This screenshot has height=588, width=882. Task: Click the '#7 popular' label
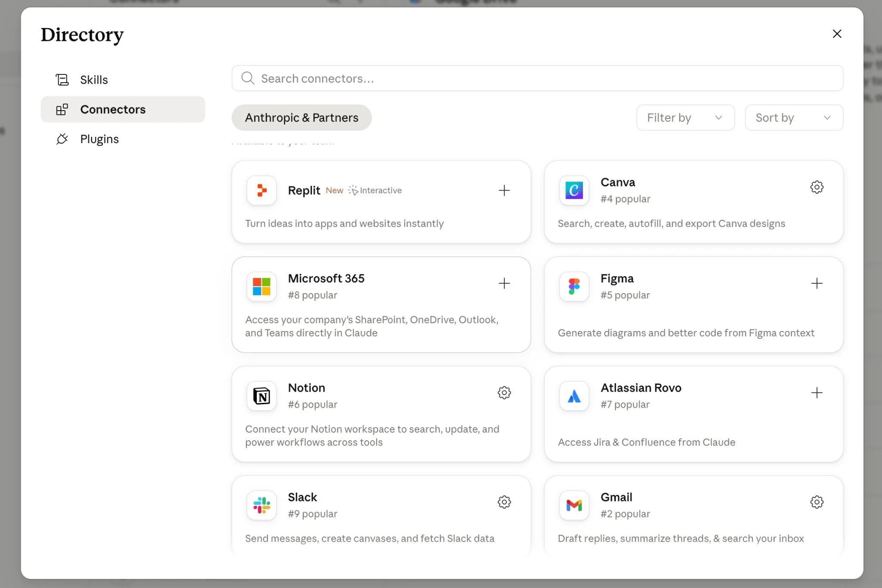[625, 405]
